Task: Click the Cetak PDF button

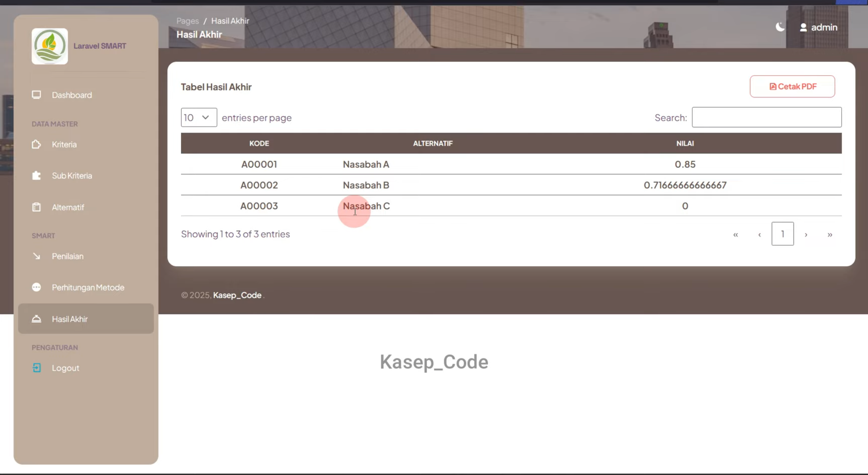Action: tap(792, 86)
